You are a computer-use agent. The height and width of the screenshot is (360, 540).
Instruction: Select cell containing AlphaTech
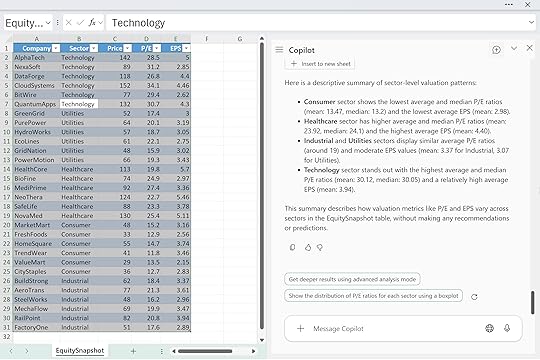37,58
